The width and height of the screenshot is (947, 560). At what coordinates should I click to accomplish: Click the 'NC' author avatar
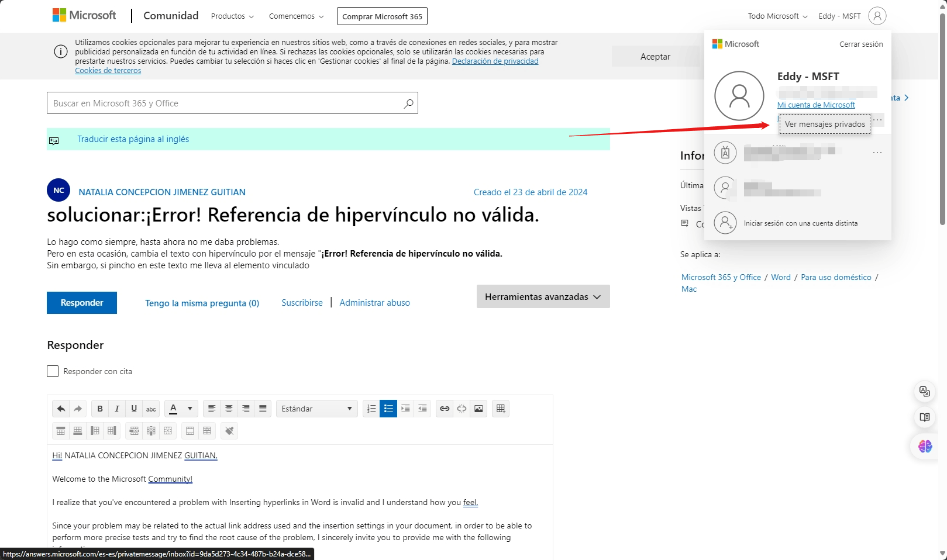tap(58, 190)
